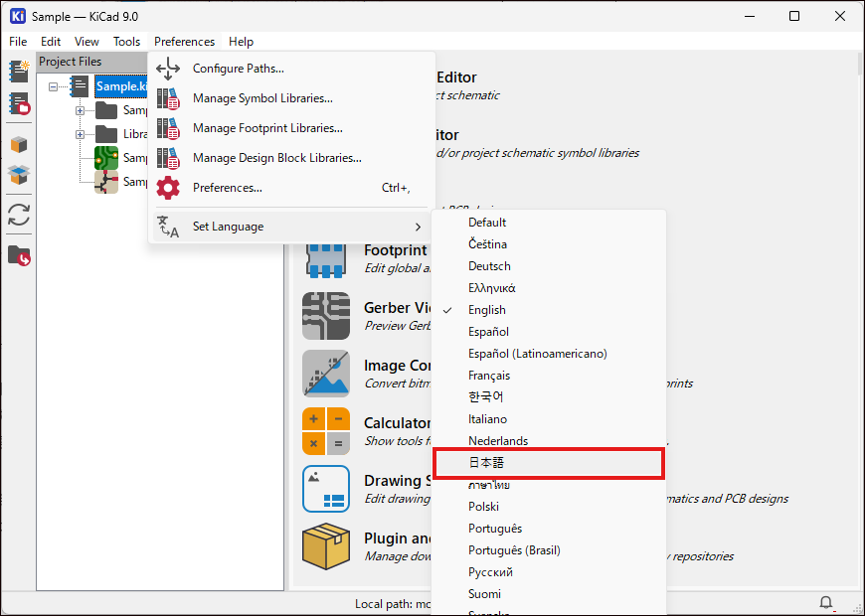Click the Open Project toolbar icon
This screenshot has width=865, height=616.
point(19,104)
